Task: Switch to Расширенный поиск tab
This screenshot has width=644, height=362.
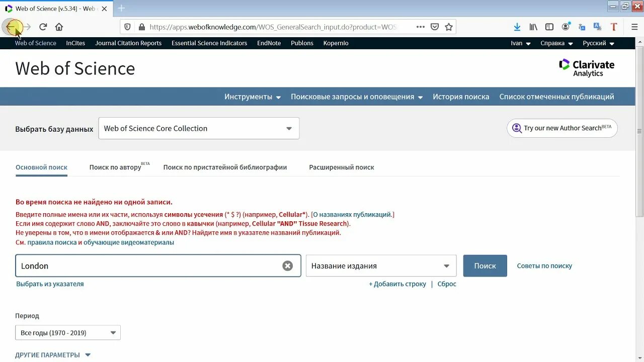Action: pyautogui.click(x=342, y=167)
